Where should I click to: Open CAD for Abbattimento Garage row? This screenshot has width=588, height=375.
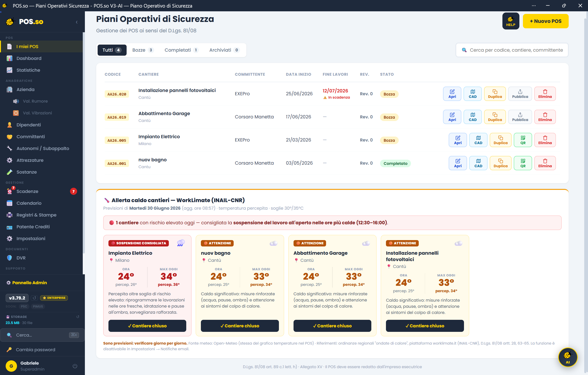tap(472, 117)
